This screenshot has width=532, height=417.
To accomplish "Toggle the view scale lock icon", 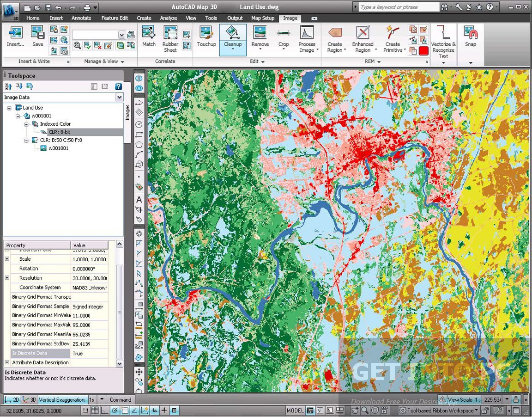I will 516,399.
